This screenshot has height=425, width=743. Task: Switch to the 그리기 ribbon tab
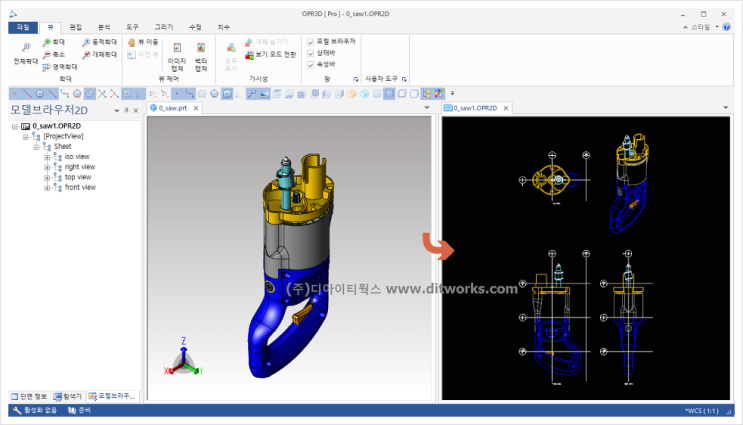(x=164, y=27)
